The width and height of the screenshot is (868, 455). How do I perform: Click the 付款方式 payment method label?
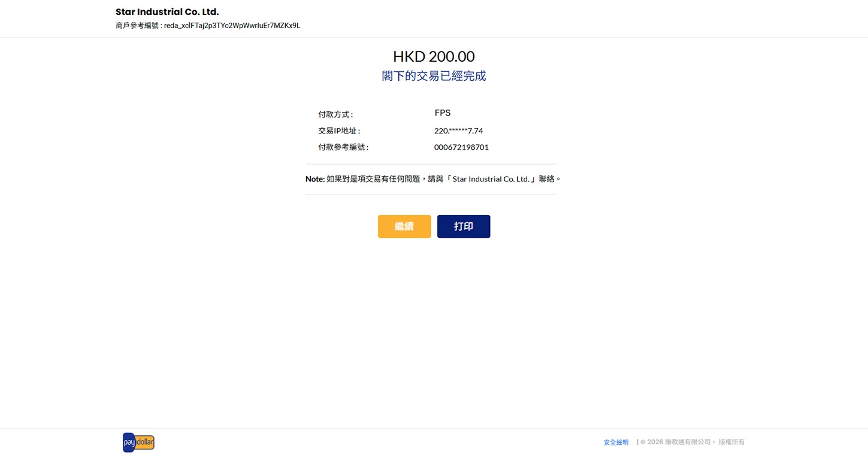pos(335,114)
